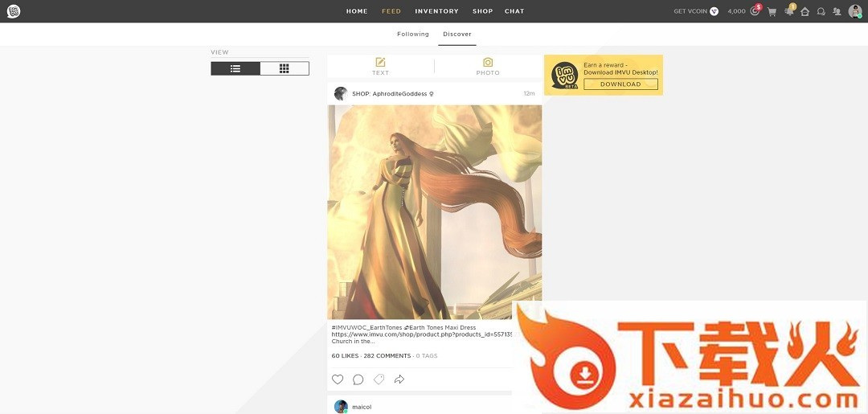Comment on the post via bubble icon
This screenshot has width=868, height=414.
click(x=358, y=379)
